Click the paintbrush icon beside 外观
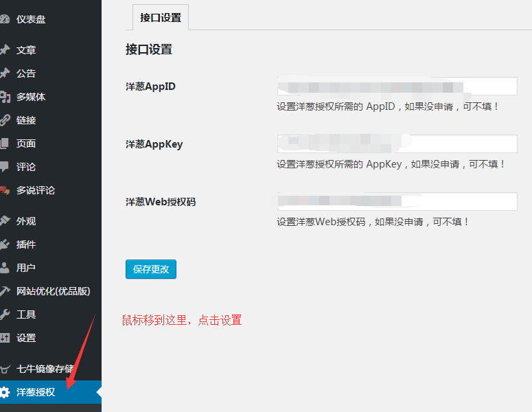The image size is (532, 412). point(5,221)
